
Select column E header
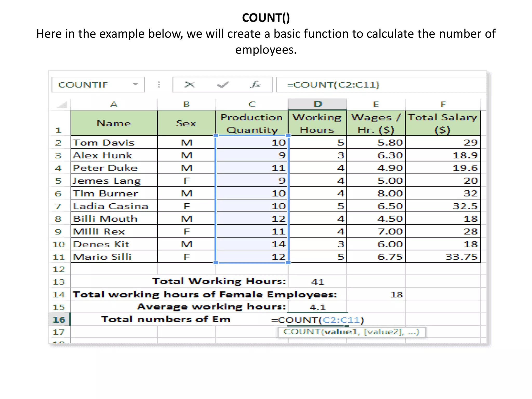[x=376, y=104]
